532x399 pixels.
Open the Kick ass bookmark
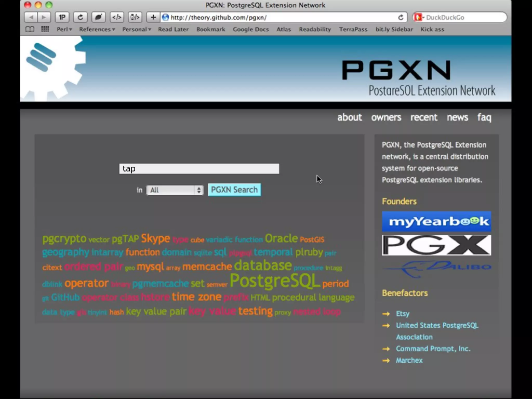pos(432,29)
